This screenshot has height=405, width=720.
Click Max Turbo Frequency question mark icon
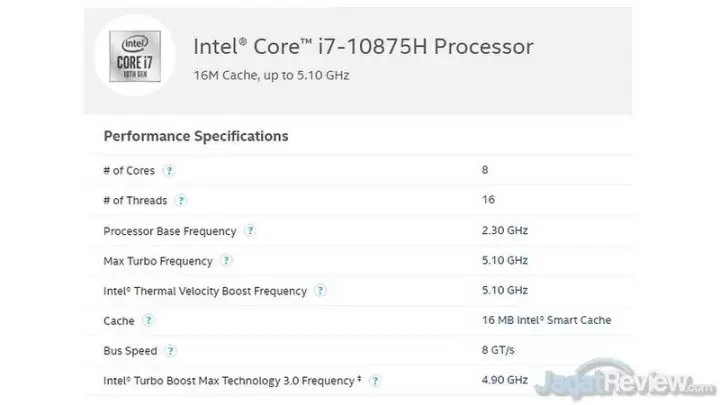[226, 261]
